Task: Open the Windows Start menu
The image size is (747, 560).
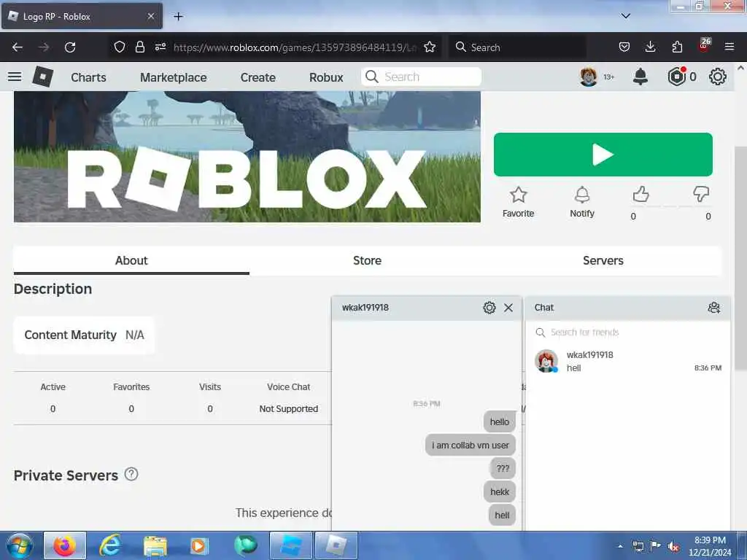Action: coord(20,545)
